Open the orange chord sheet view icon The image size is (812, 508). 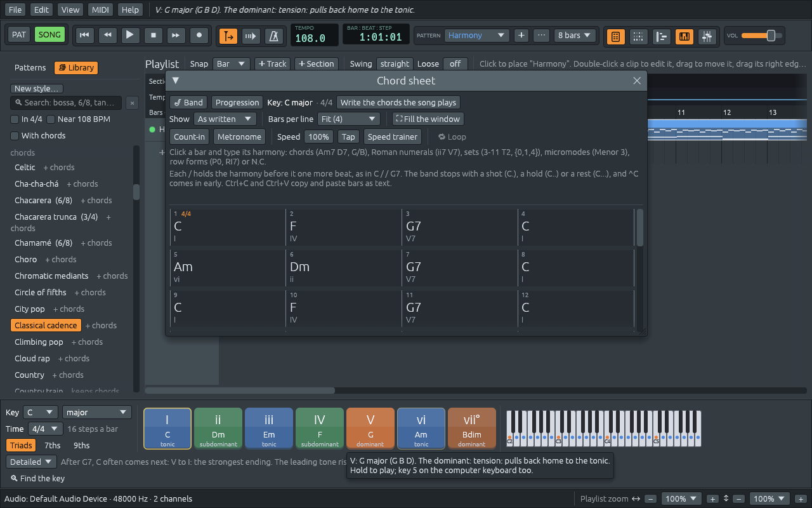[x=615, y=36]
